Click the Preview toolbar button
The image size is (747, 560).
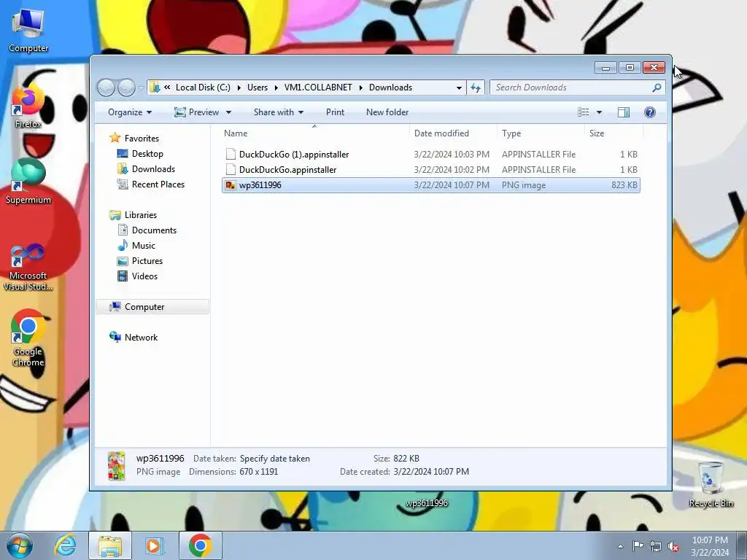pos(196,112)
